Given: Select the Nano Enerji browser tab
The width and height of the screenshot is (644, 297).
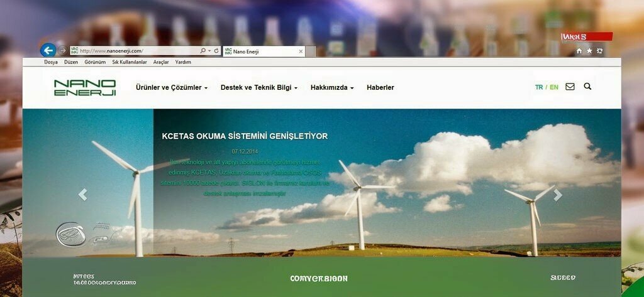Looking at the screenshot, I should coord(264,51).
